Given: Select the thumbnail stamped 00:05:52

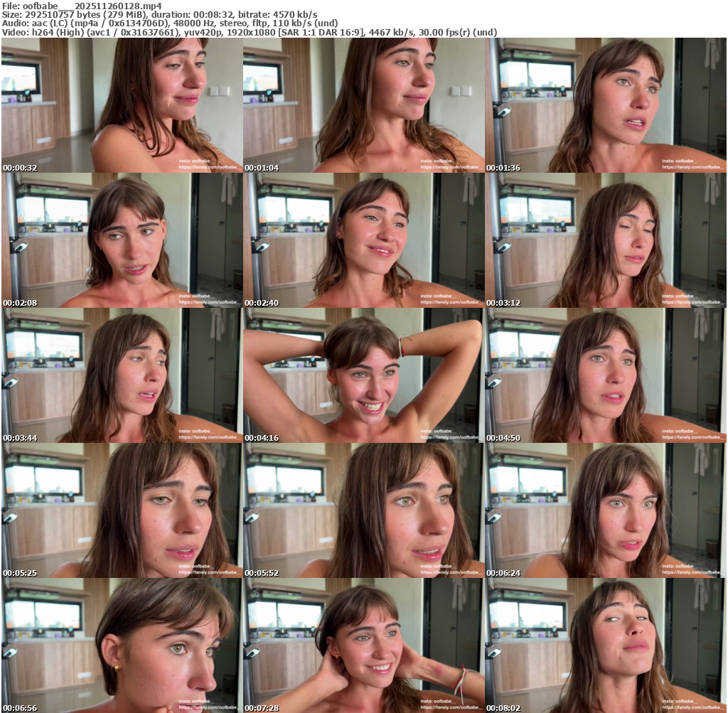Looking at the screenshot, I should pos(363,510).
